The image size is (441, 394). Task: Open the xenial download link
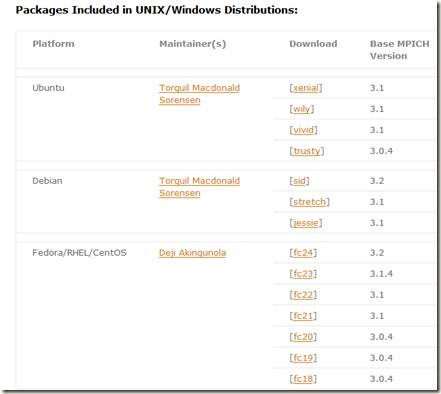(x=306, y=88)
